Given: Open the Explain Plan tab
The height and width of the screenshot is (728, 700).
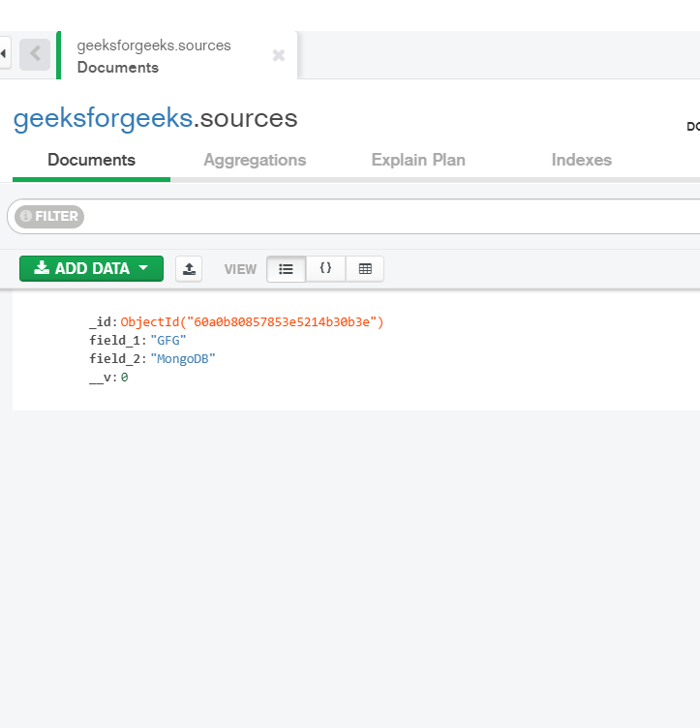Looking at the screenshot, I should (418, 160).
